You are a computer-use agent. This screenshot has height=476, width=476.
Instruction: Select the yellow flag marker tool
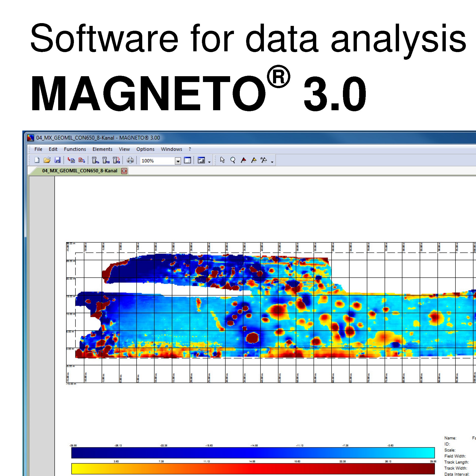(253, 160)
